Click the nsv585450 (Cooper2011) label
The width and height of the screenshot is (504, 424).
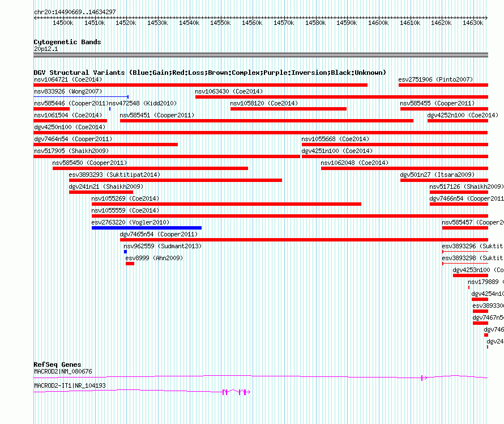89,163
